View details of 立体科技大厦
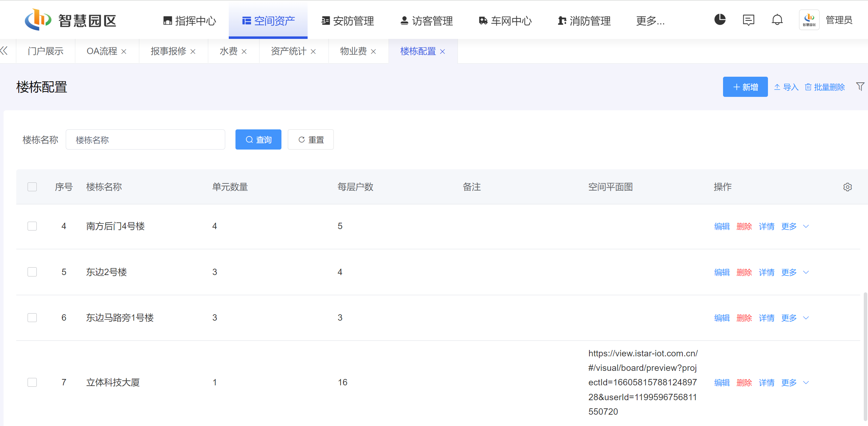Screen dimensions: 868x426 [x=767, y=383]
